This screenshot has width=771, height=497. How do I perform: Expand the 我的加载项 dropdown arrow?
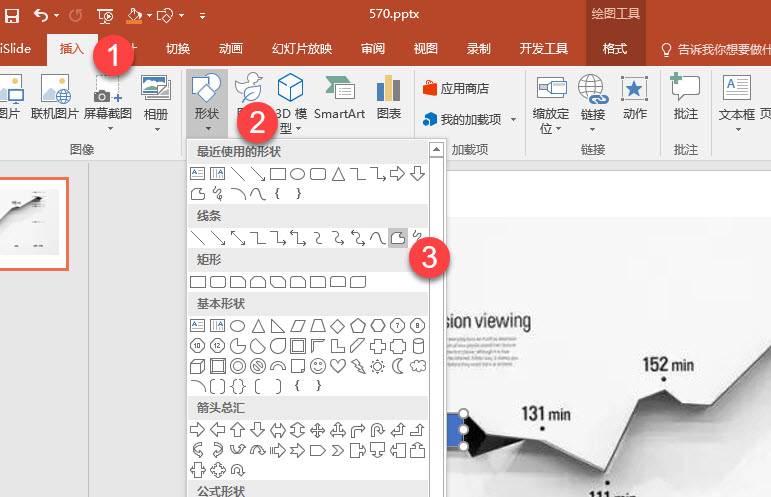pos(513,119)
